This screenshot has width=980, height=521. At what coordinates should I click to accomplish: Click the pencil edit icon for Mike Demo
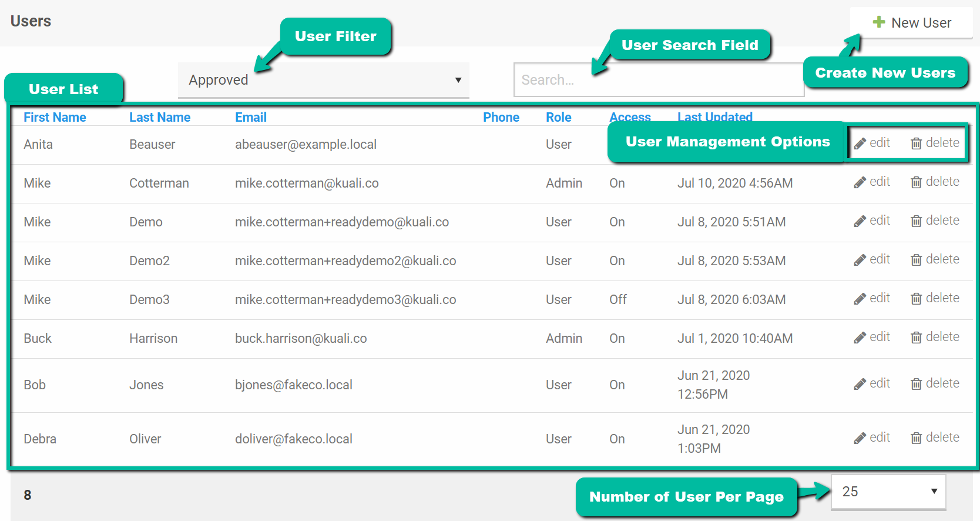pyautogui.click(x=860, y=221)
